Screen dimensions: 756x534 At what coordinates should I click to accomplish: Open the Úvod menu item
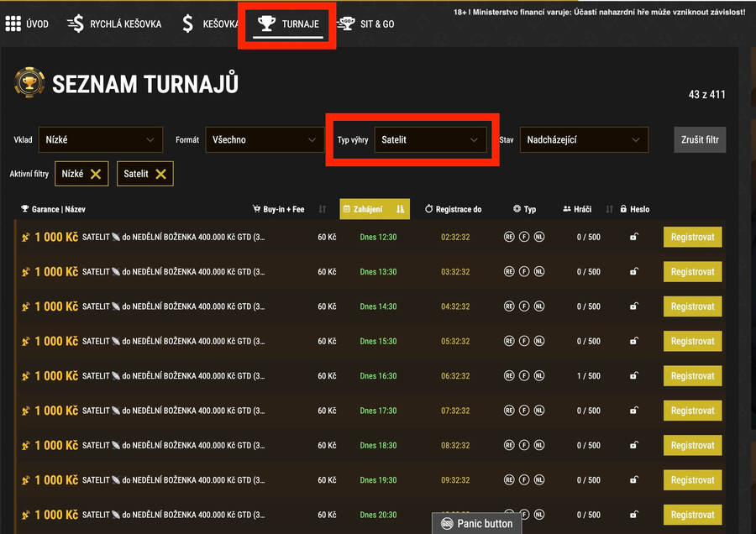point(35,23)
